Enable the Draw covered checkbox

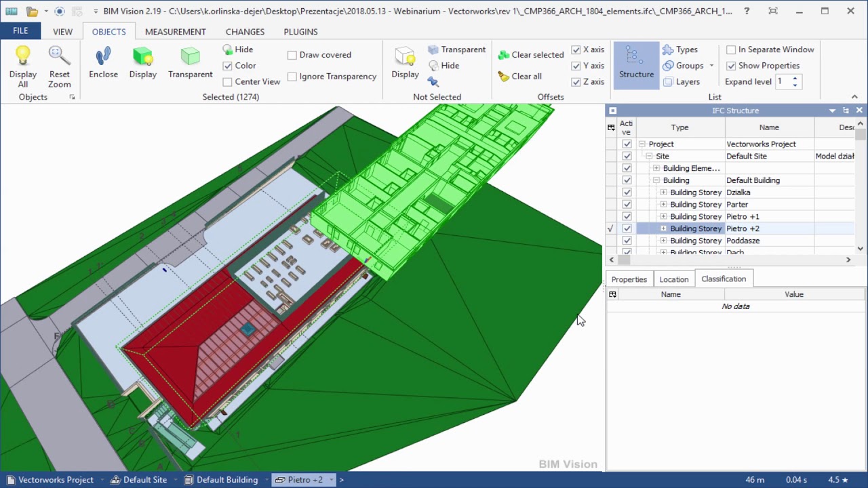point(292,55)
